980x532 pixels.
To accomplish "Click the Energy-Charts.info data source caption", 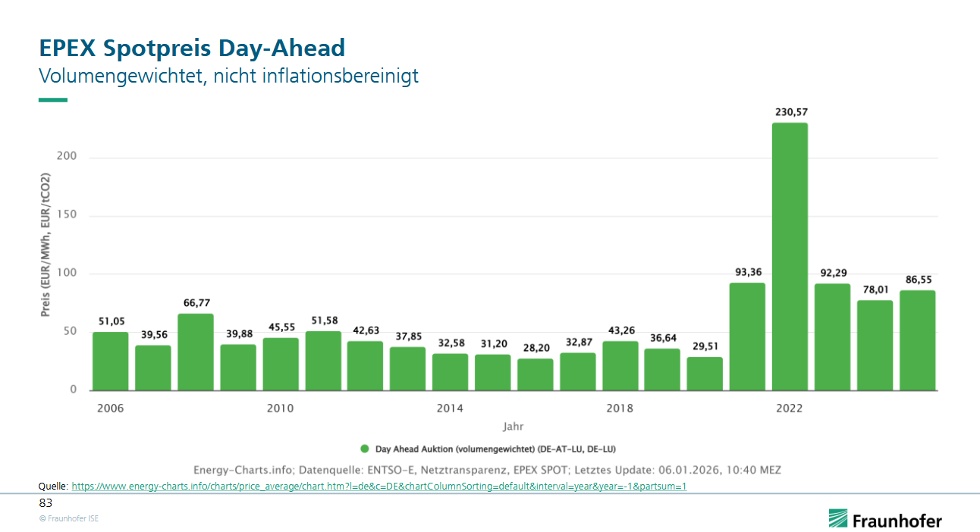I will (487, 470).
